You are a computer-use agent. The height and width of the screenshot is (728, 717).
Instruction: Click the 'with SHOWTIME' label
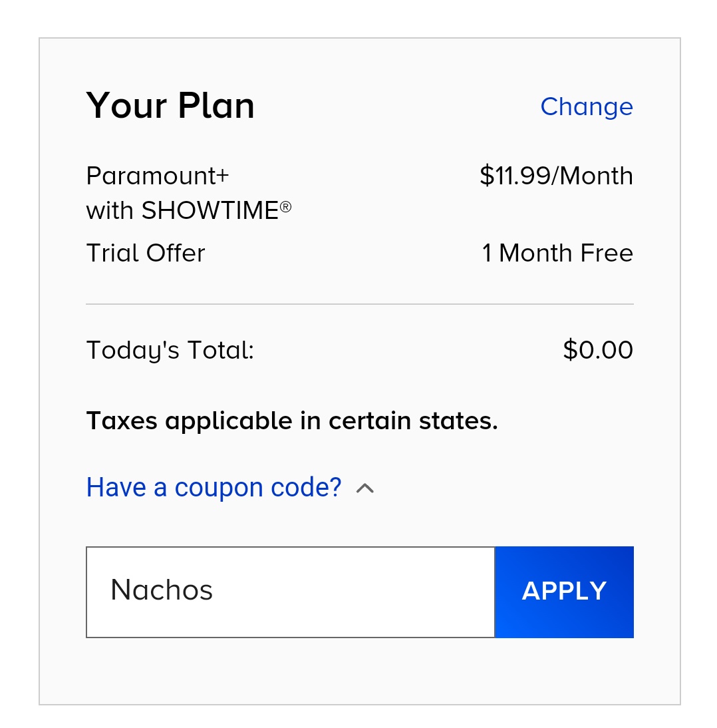click(x=182, y=210)
